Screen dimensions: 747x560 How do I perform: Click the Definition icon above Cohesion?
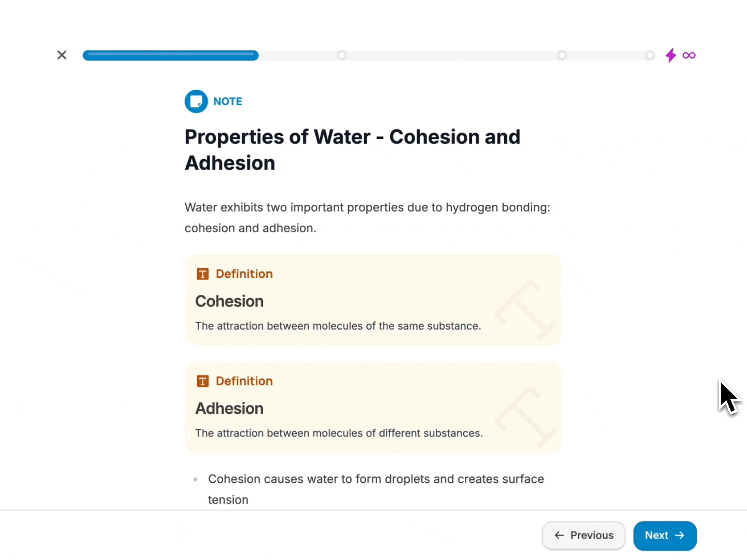[x=202, y=274]
